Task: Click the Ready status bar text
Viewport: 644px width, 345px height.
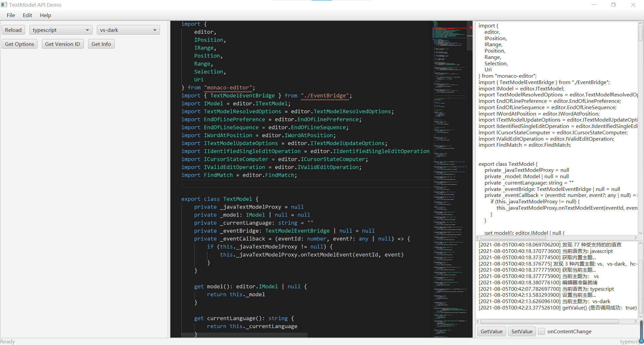Action: pyautogui.click(x=7, y=342)
